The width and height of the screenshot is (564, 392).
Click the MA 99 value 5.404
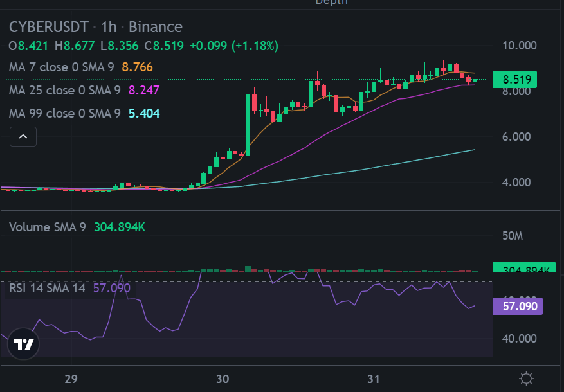click(x=144, y=113)
